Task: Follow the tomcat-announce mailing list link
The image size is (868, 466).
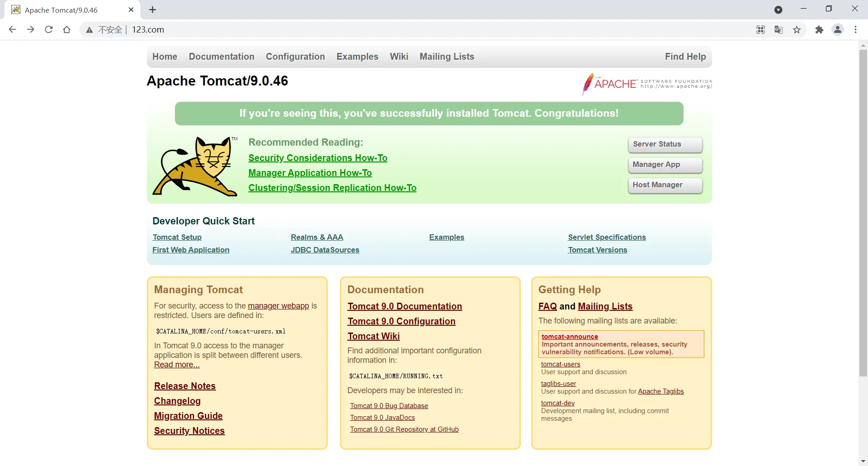Action: [x=570, y=337]
